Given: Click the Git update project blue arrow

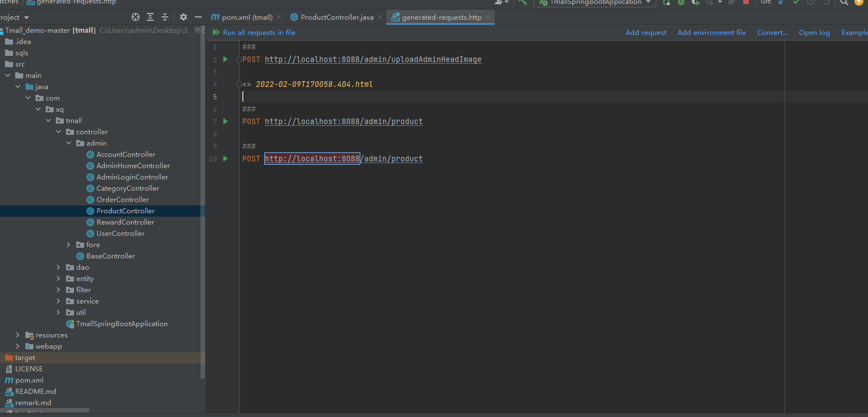Looking at the screenshot, I should click(782, 2).
